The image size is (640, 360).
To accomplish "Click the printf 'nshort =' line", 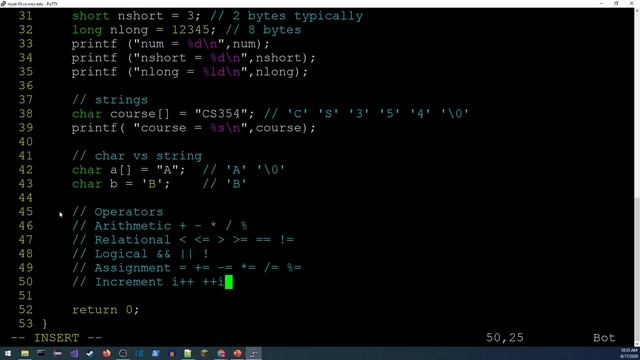I will point(194,58).
